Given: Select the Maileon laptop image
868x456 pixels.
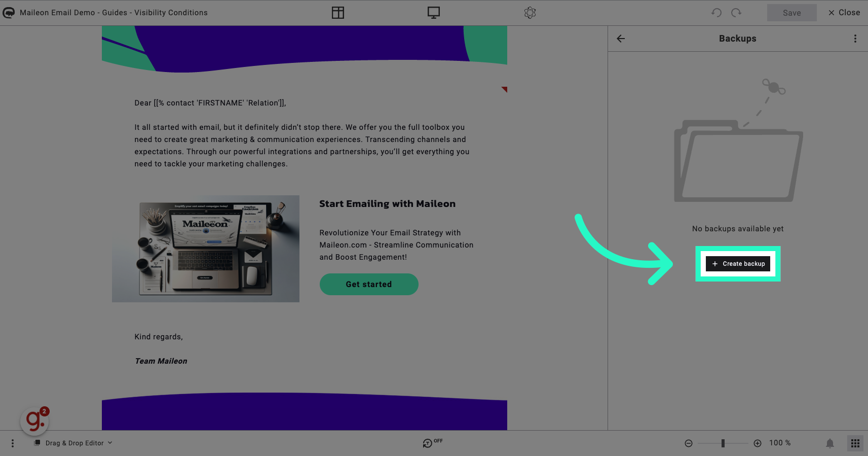Looking at the screenshot, I should 206,249.
